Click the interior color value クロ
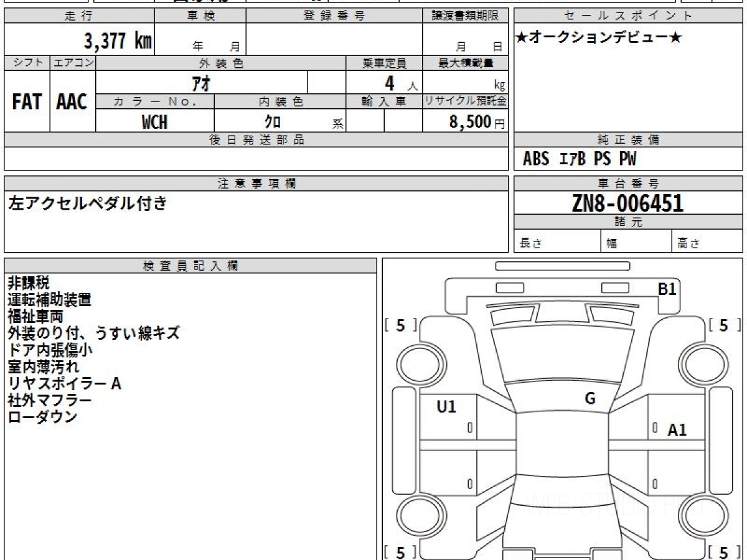 tap(273, 122)
